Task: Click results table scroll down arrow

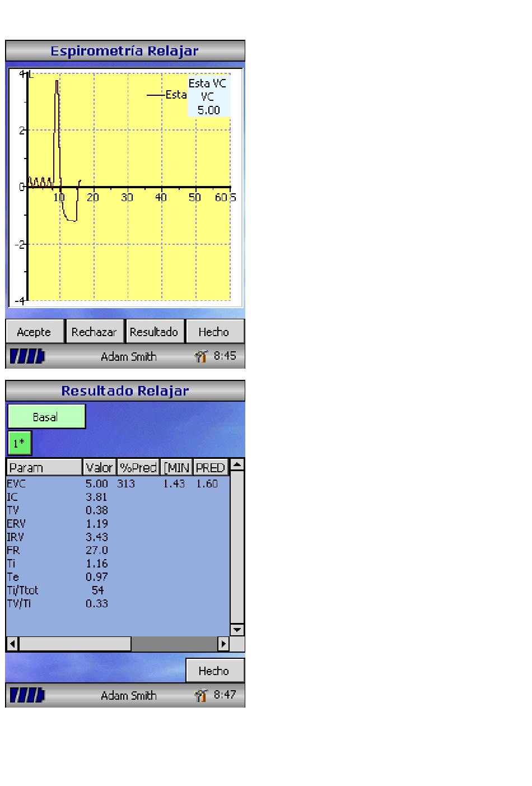Action: coord(237,630)
